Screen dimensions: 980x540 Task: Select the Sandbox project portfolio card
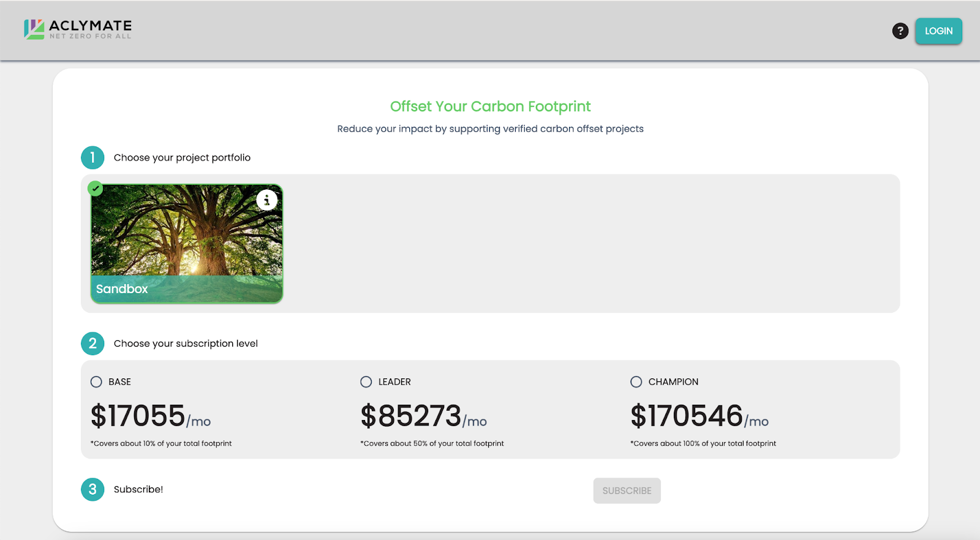pyautogui.click(x=187, y=244)
